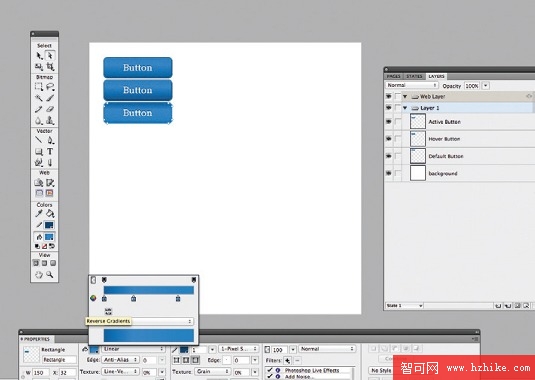Collapse the Web Layer group

point(405,97)
